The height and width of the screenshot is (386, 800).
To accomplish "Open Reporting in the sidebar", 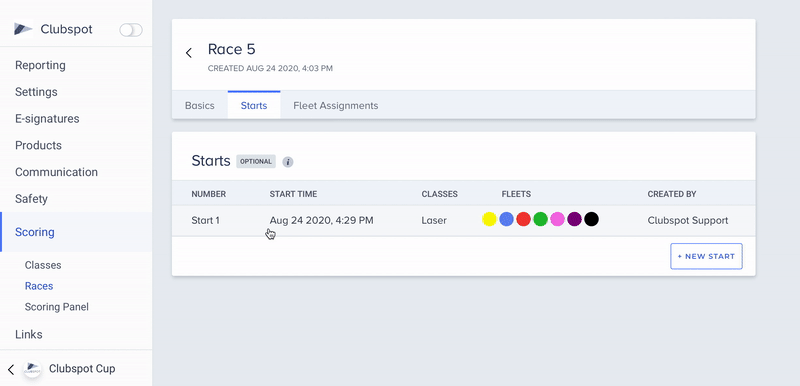I will pos(40,65).
